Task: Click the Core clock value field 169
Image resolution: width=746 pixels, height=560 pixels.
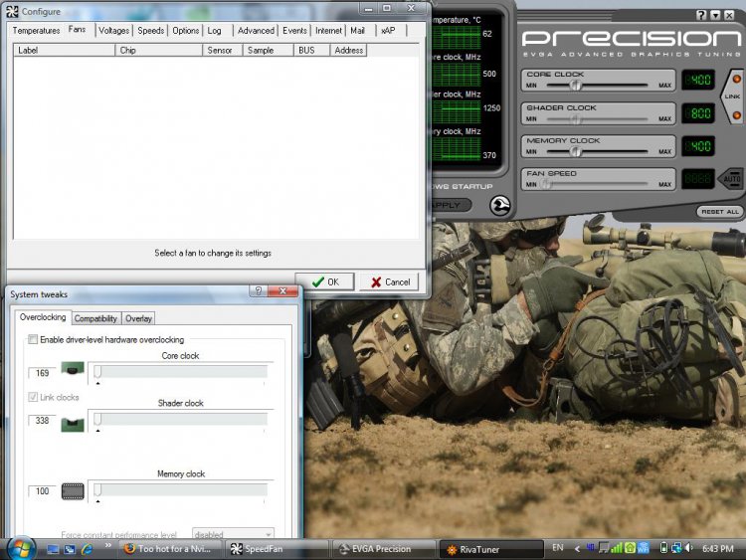Action: (x=42, y=373)
